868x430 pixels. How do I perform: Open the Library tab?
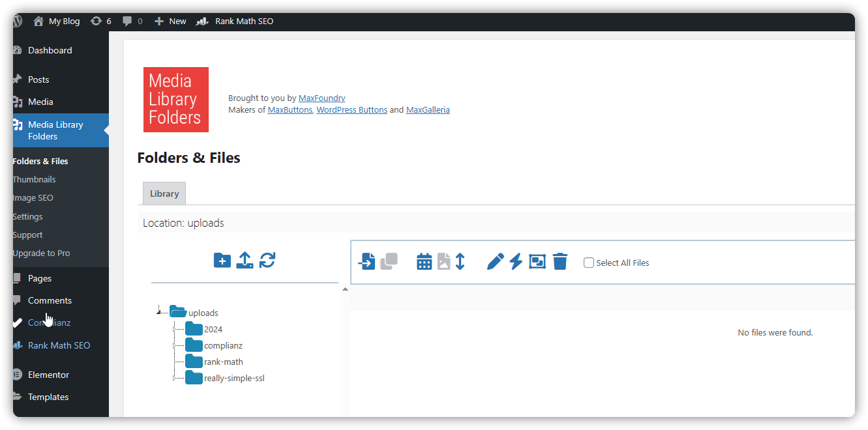[164, 193]
